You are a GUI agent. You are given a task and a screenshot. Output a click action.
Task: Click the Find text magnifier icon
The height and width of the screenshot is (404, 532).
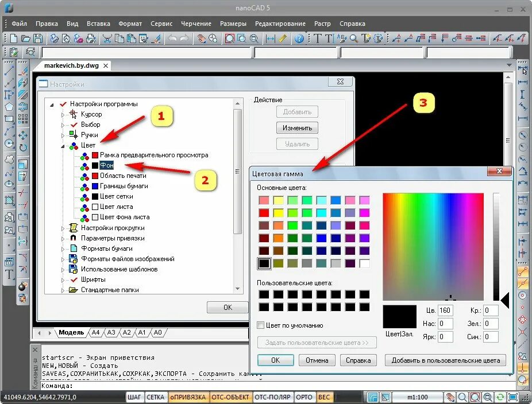point(353,38)
